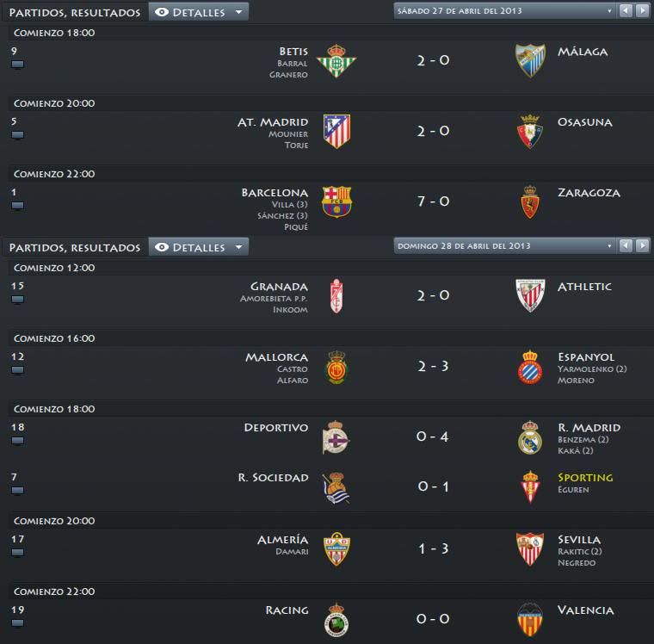This screenshot has height=644, width=654.
Task: Toggle the eye icon in Sunday's Detalles button
Action: pyautogui.click(x=162, y=247)
